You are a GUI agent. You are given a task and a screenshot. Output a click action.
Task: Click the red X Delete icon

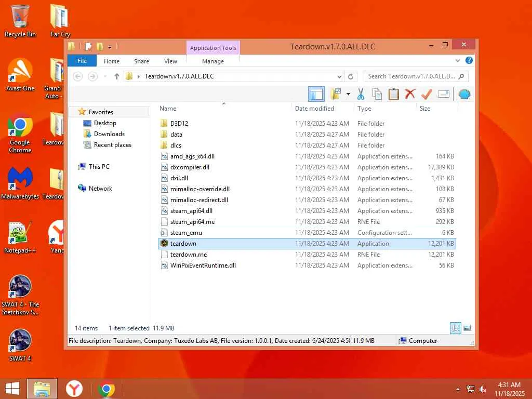coord(410,94)
